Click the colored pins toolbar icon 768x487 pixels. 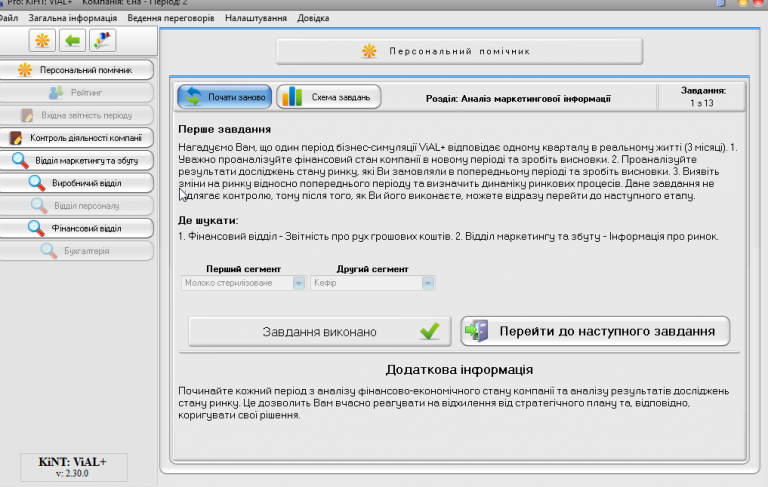coord(102,40)
